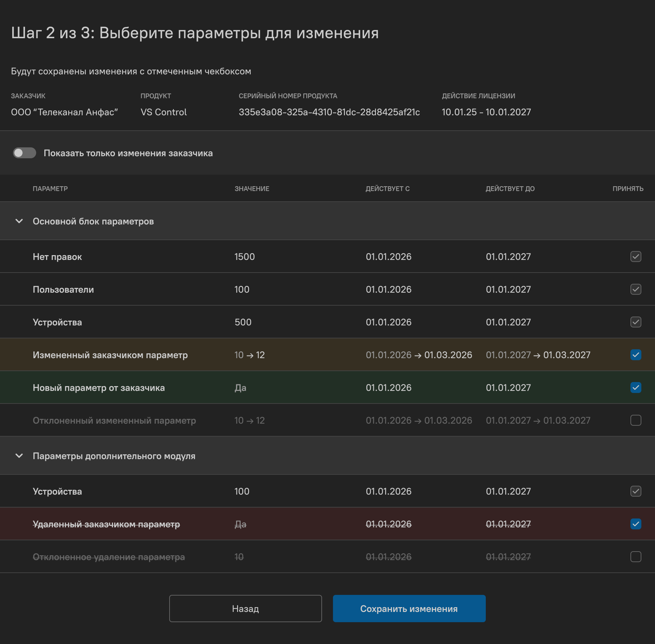Select the serial number 335e3a08-325a-4310-81dc-28d8425af21c
655x644 pixels.
[329, 112]
